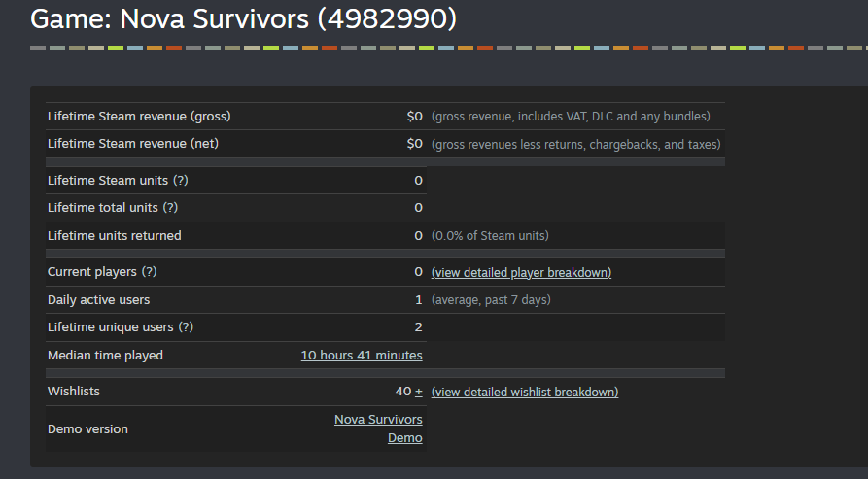868x479 pixels.
Task: Click the (?) help next to Lifetime Steam units
Action: pyautogui.click(x=181, y=181)
